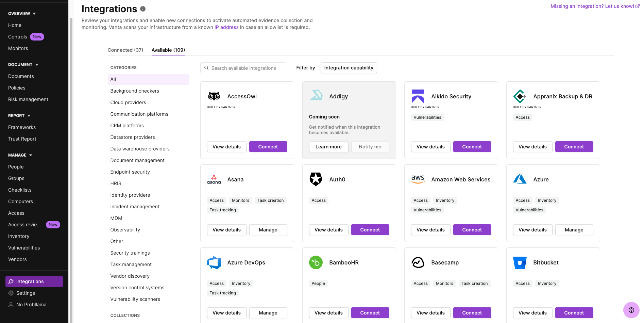Go to Monitors in the sidebar

[18, 48]
